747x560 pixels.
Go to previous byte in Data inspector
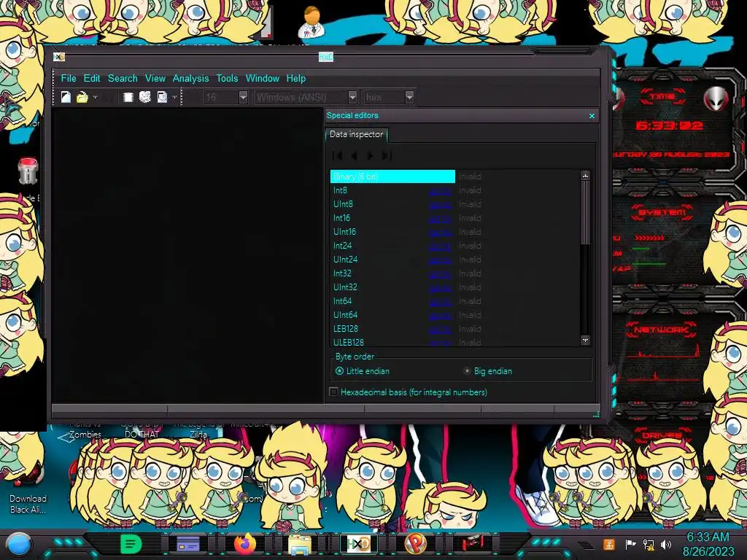pyautogui.click(x=354, y=156)
